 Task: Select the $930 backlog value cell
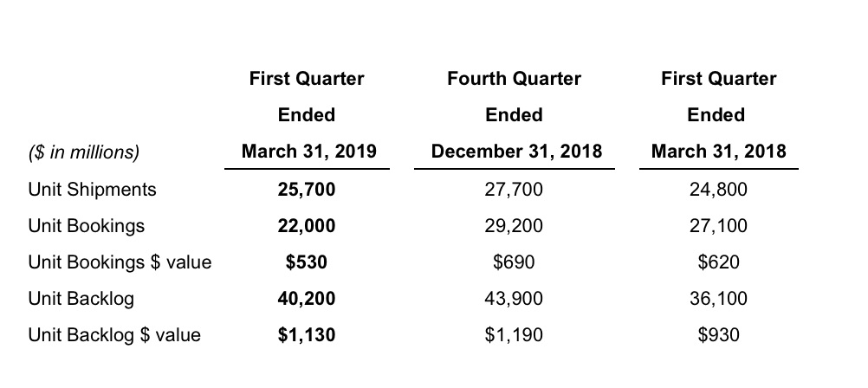point(718,335)
